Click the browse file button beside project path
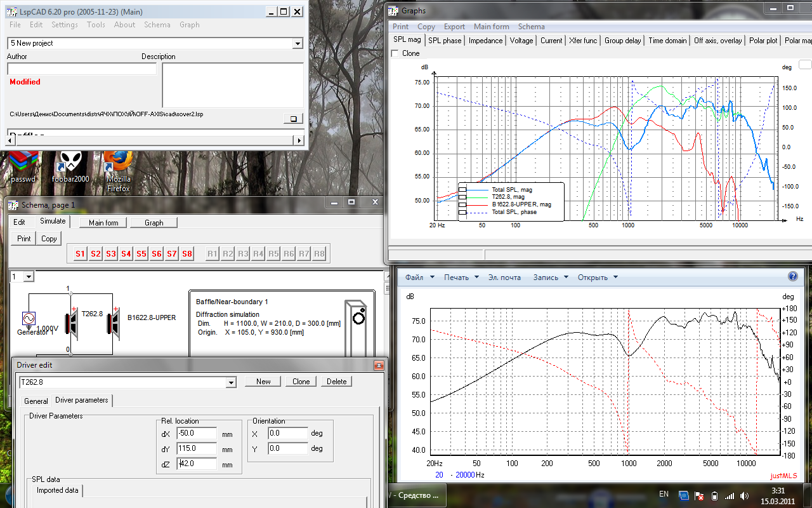This screenshot has width=812, height=508. (293, 119)
